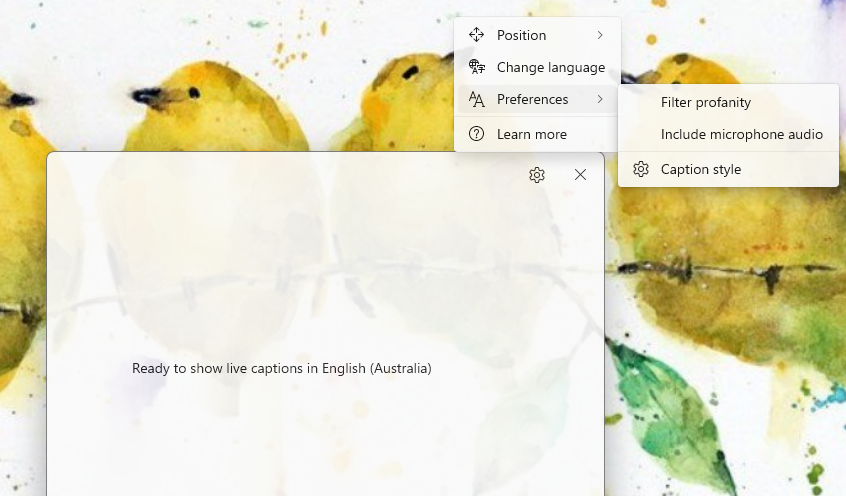Click the Position move-arrows icon

coord(477,35)
